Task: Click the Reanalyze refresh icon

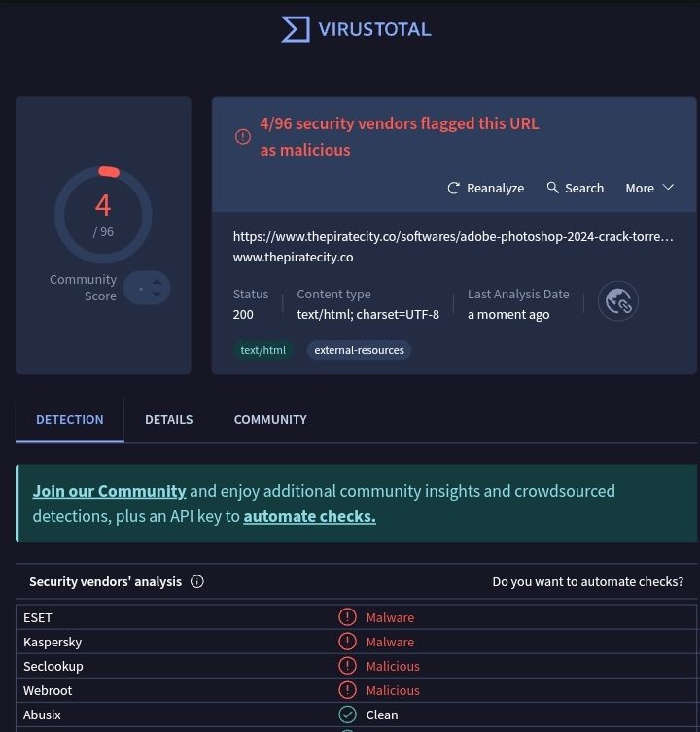Action: coord(453,189)
